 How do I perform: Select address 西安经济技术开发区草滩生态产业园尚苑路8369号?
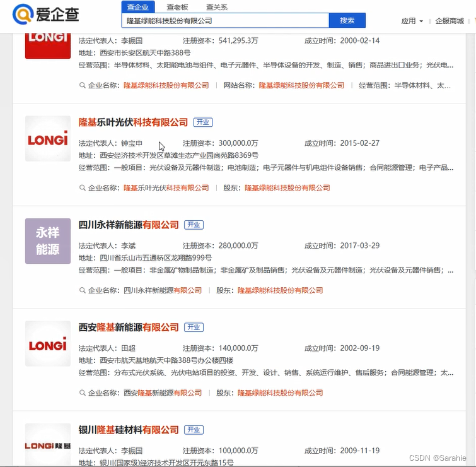pos(179,155)
